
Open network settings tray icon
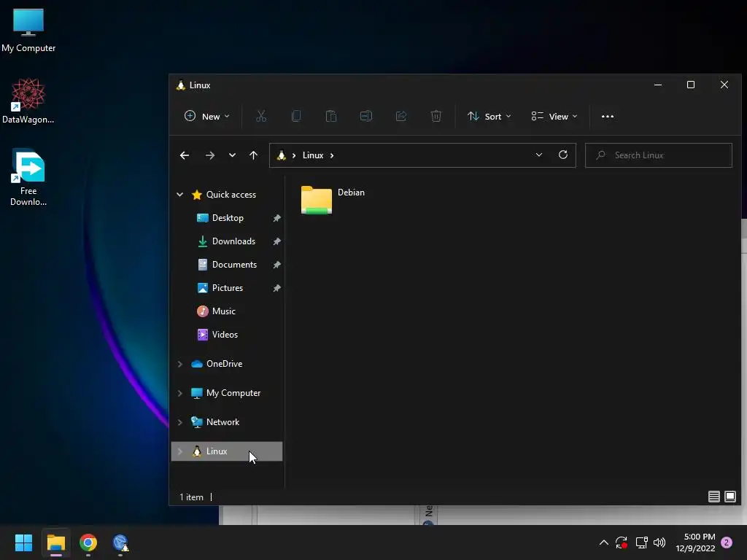pos(641,542)
